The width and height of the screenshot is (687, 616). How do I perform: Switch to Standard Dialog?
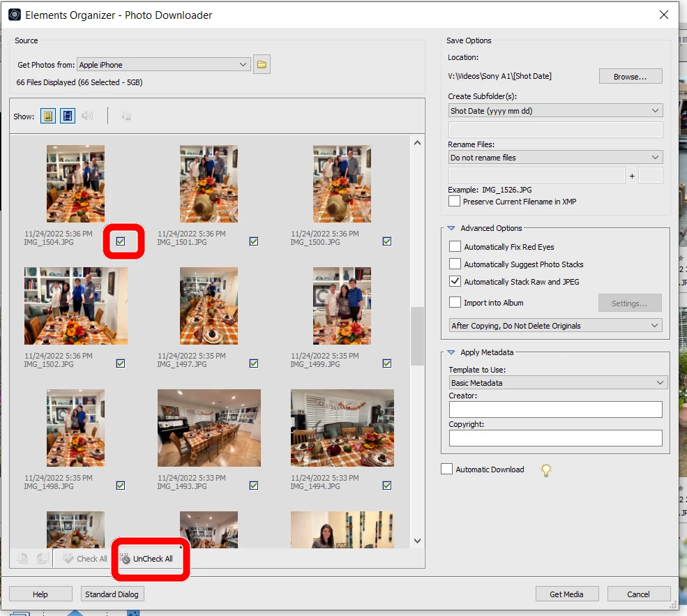[x=112, y=594]
